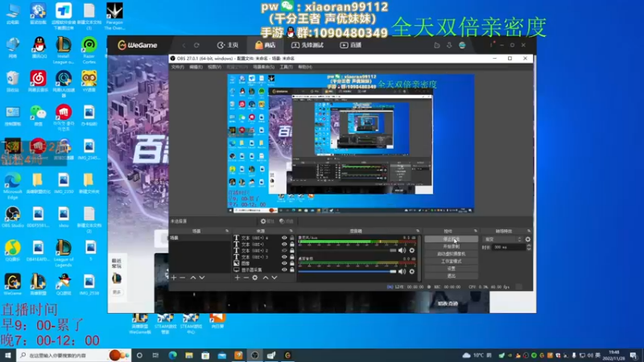644x362 pixels.
Task: Move source up in sources panel
Action: pos(266,278)
